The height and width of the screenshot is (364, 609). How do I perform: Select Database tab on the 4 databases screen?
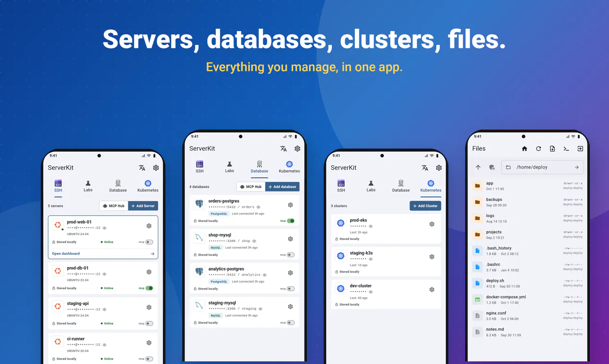pos(259,167)
